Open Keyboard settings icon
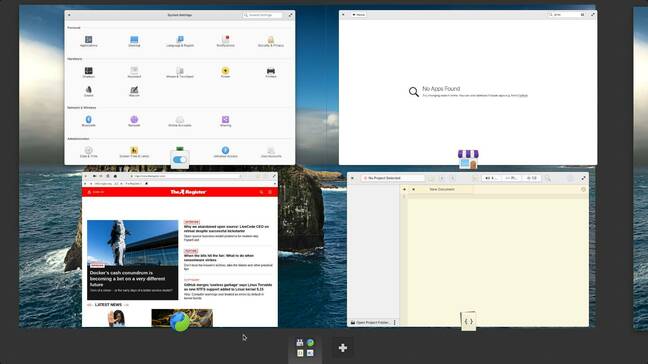The height and width of the screenshot is (364, 648). pos(134,72)
